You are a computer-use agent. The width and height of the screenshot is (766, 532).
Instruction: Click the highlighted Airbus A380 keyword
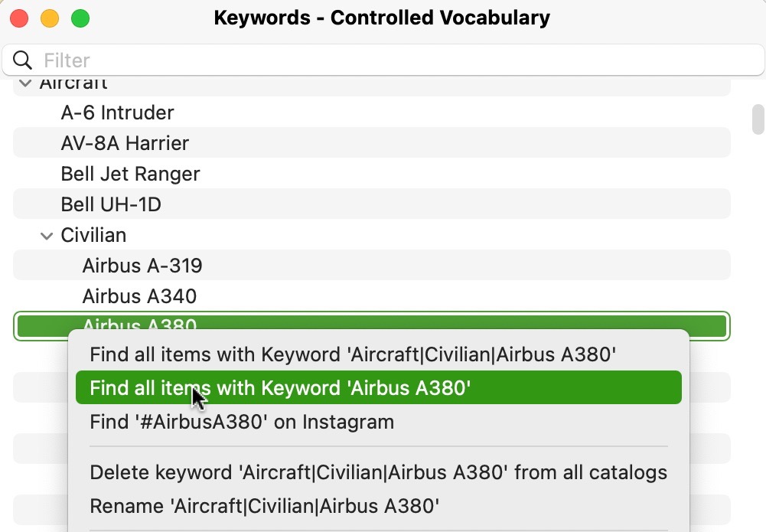click(x=139, y=325)
